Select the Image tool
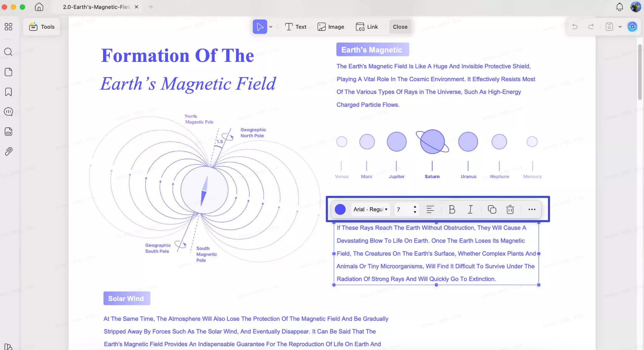This screenshot has width=644, height=350. (331, 27)
